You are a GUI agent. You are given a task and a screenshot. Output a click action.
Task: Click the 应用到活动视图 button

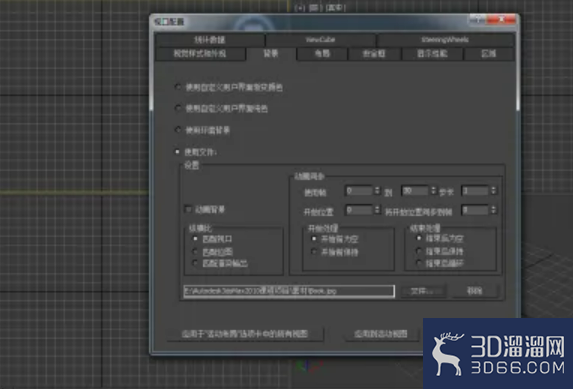pyautogui.click(x=381, y=334)
